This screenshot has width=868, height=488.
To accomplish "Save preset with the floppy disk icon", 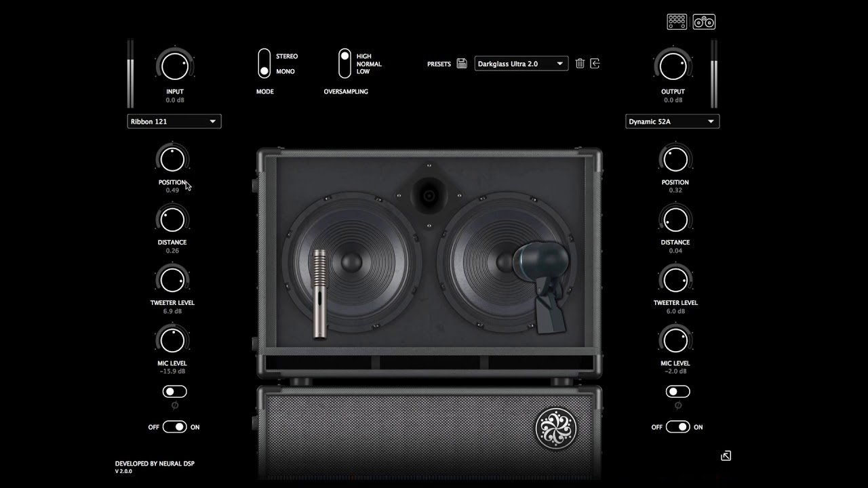I will 462,64.
